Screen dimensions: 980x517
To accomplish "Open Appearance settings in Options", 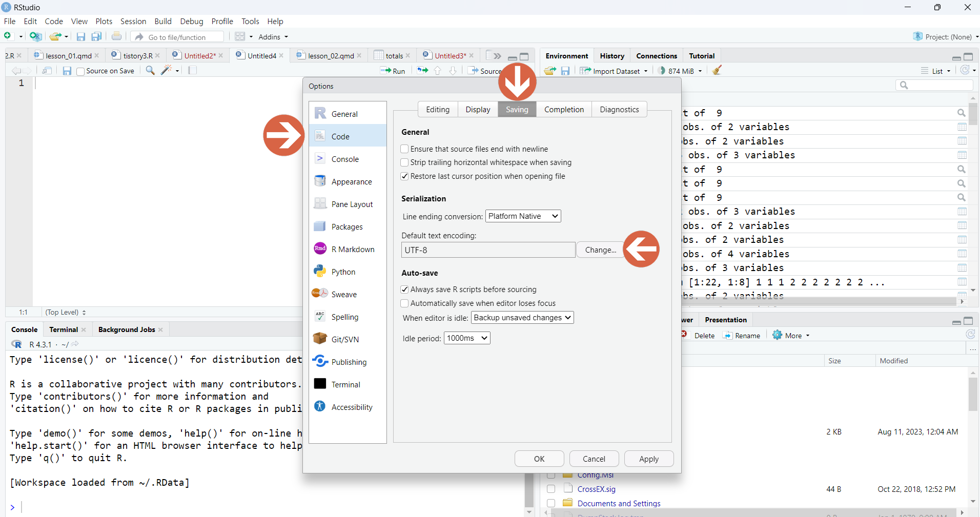I will (x=348, y=181).
